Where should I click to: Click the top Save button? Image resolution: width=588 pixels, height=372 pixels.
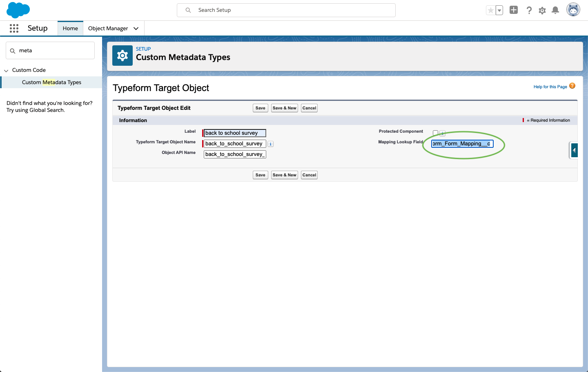click(x=261, y=108)
